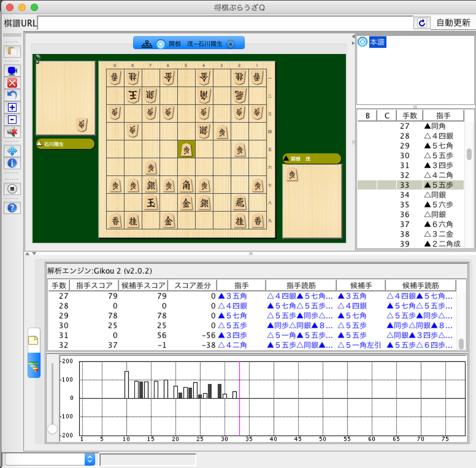This screenshot has width=476, height=468.
Task: Click the スコア差分 column header
Action: tap(192, 285)
